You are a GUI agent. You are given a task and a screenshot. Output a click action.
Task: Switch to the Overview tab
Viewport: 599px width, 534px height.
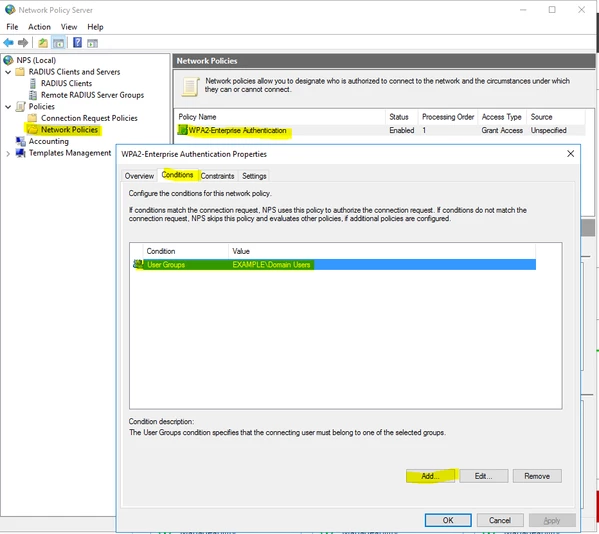(x=139, y=176)
